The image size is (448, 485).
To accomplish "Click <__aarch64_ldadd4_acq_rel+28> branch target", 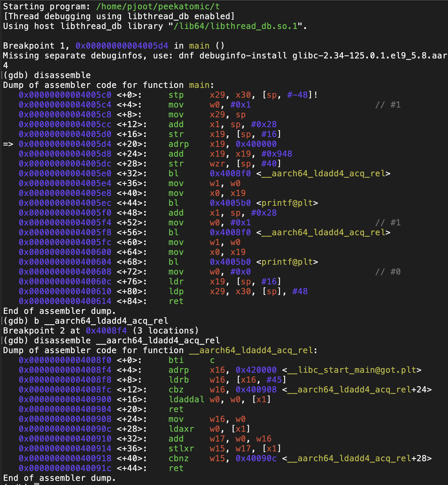I will tap(357, 458).
